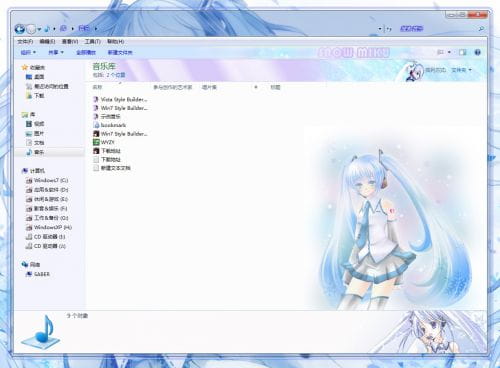Select the bookmark file
The height and width of the screenshot is (368, 500).
pyautogui.click(x=109, y=125)
